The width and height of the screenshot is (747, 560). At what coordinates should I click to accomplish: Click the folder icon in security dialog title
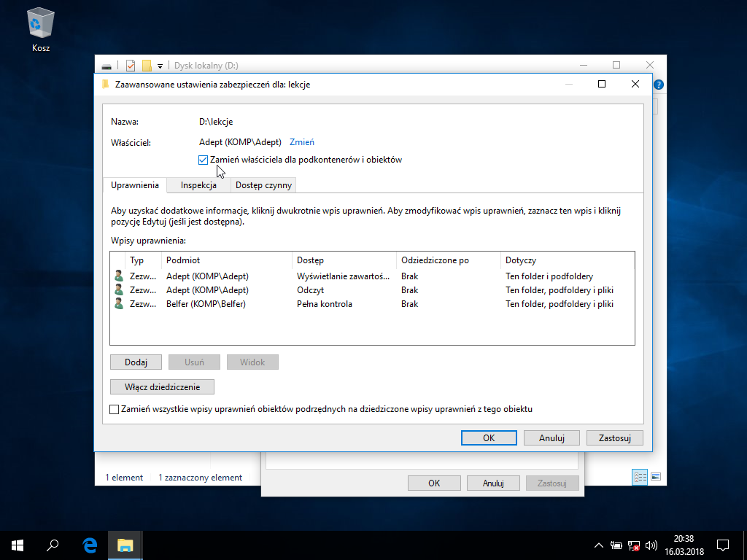[105, 85]
